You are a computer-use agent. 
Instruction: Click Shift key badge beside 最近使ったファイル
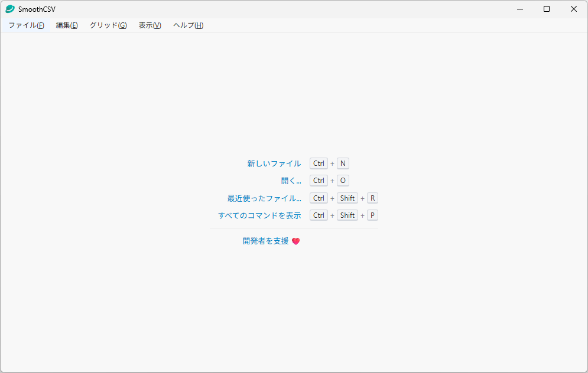[x=347, y=198]
